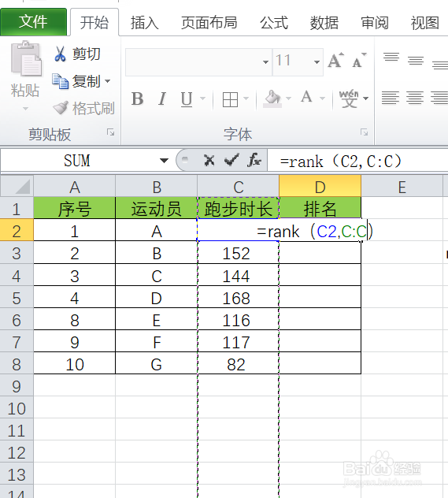Screen dimensions: 448x498
Task: Click the 序号 header cell
Action: click(75, 208)
